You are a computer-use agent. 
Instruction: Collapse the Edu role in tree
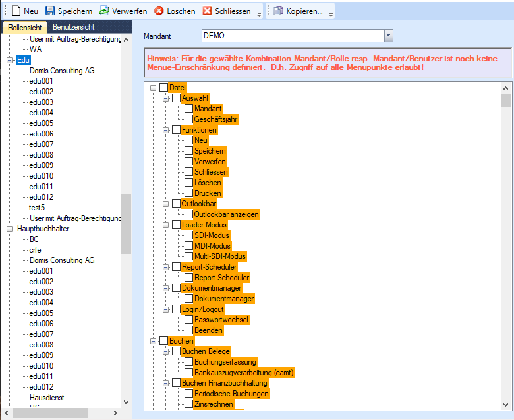(10, 60)
